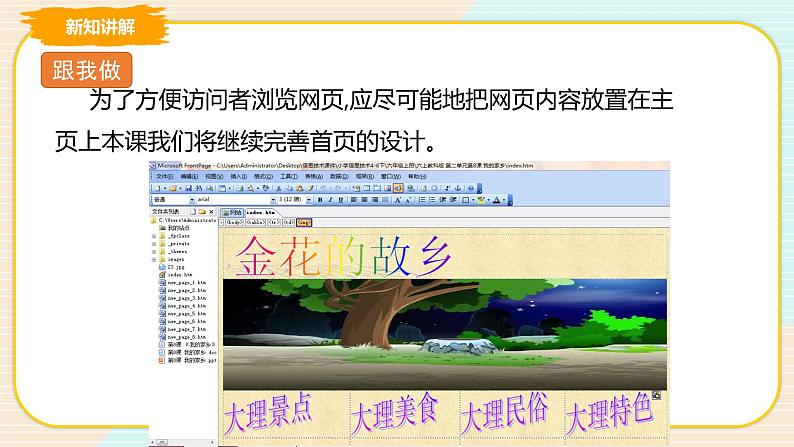This screenshot has width=794, height=447.
Task: Click the new folder icon in folder list header
Action: tap(202, 212)
